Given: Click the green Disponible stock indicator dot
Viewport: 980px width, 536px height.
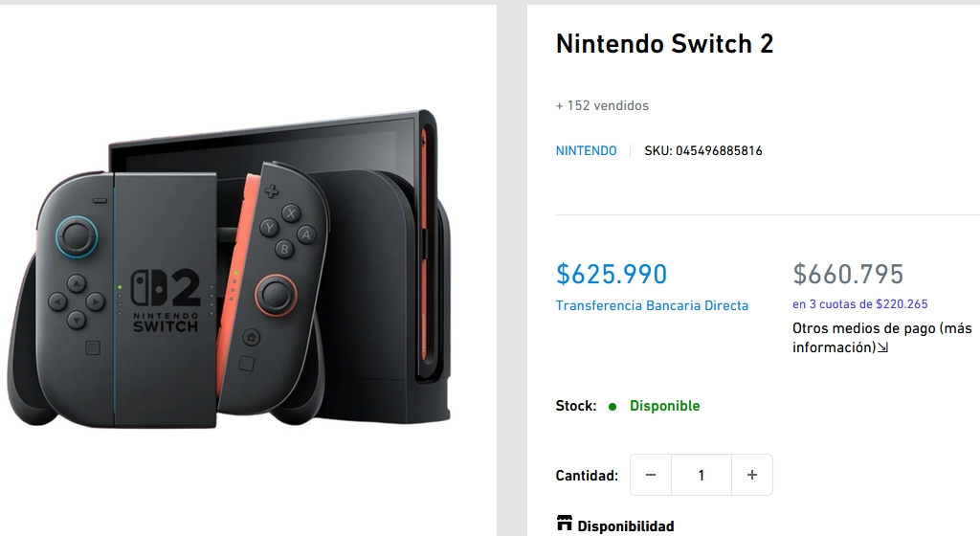Looking at the screenshot, I should coord(612,407).
